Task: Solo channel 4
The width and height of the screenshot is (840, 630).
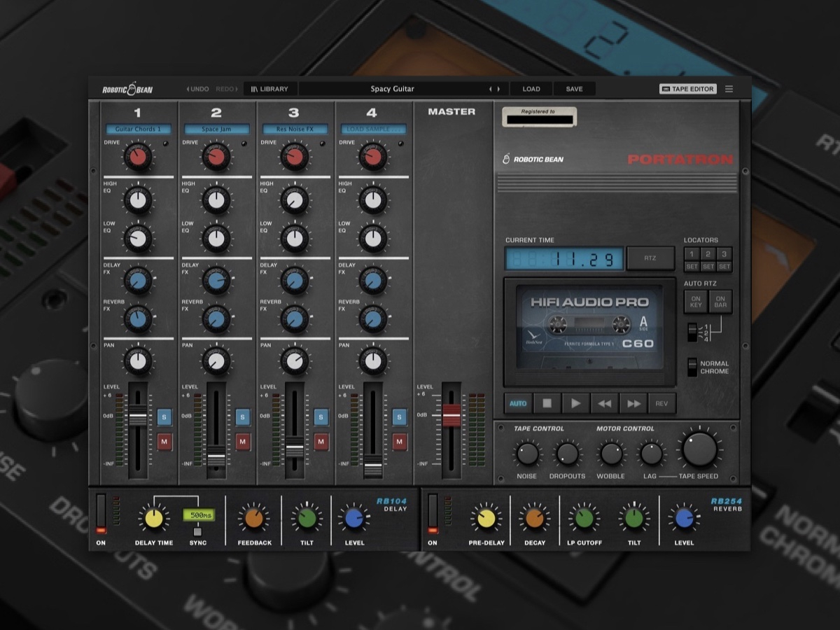Action: tap(400, 417)
